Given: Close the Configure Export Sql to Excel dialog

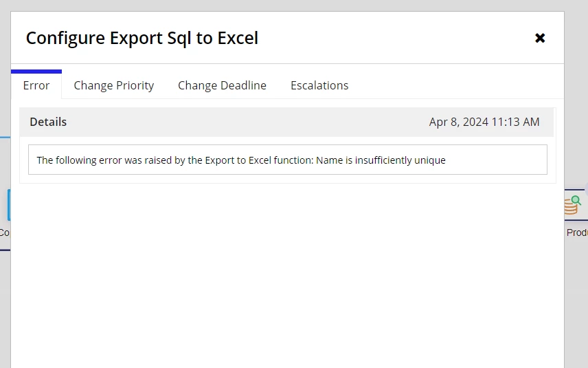Looking at the screenshot, I should (x=540, y=38).
